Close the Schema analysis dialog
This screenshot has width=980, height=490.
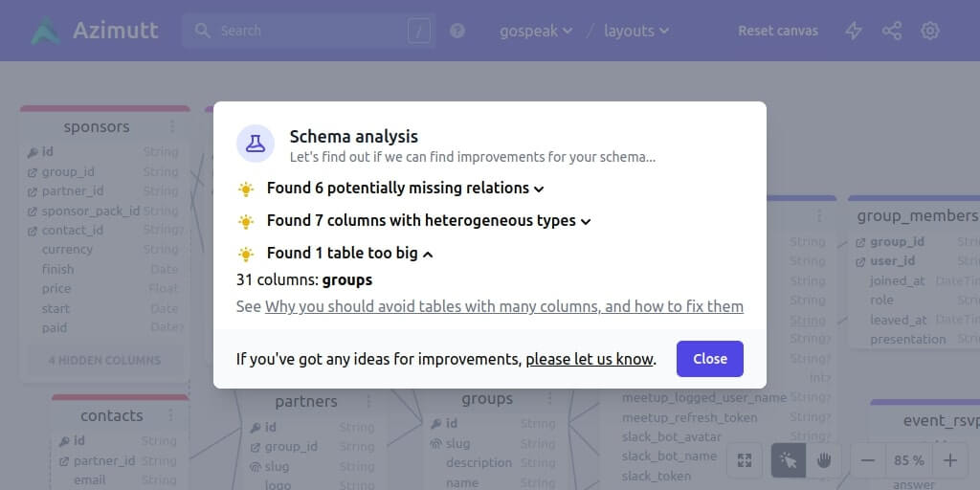point(709,359)
